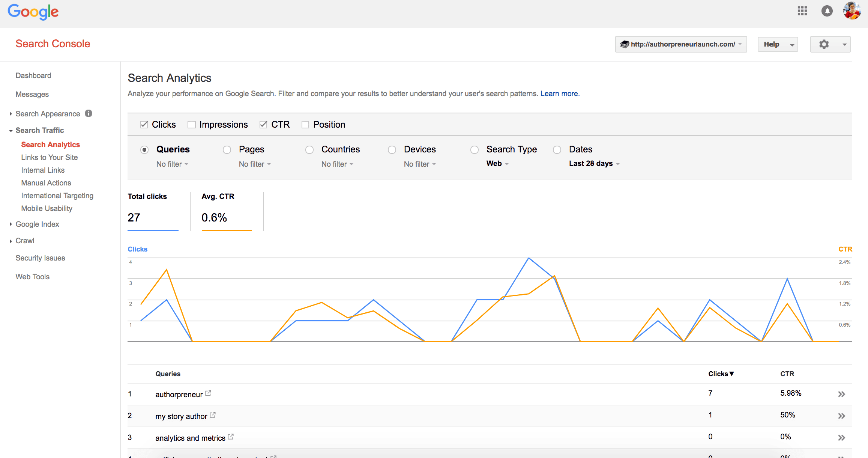868x458 pixels.
Task: Enable the Position checkbox
Action: (305, 125)
